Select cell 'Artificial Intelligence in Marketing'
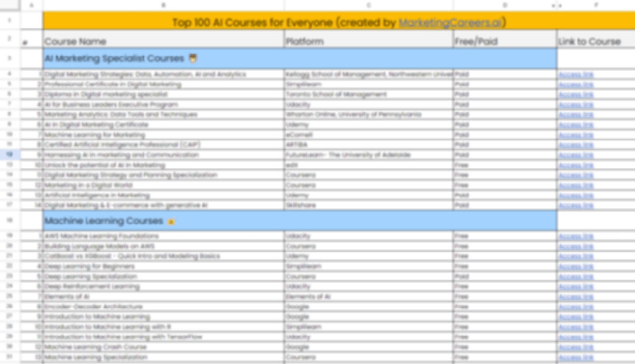 click(x=163, y=196)
